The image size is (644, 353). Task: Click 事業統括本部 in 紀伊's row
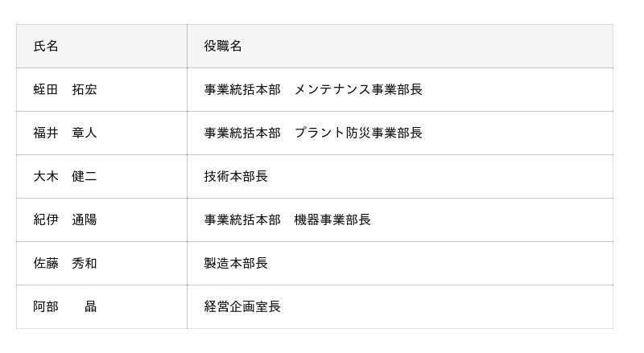coord(242,220)
